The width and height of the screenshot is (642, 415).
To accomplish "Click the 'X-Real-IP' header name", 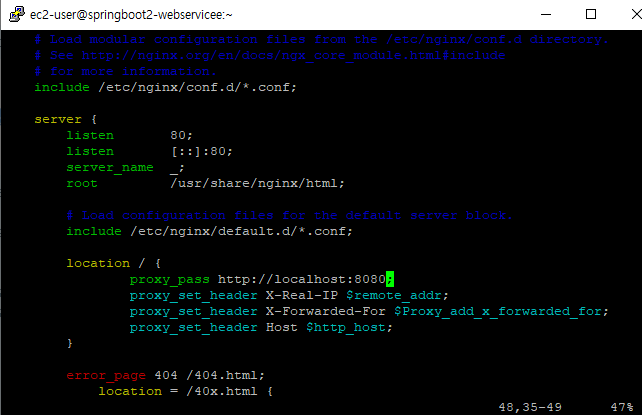I will (302, 295).
